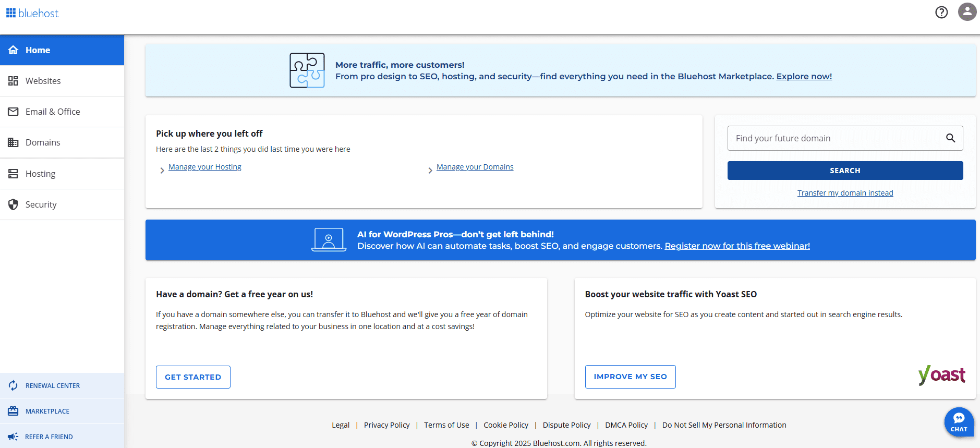The height and width of the screenshot is (448, 980).
Task: Click the Bluehost grid logo icon
Action: (x=11, y=13)
